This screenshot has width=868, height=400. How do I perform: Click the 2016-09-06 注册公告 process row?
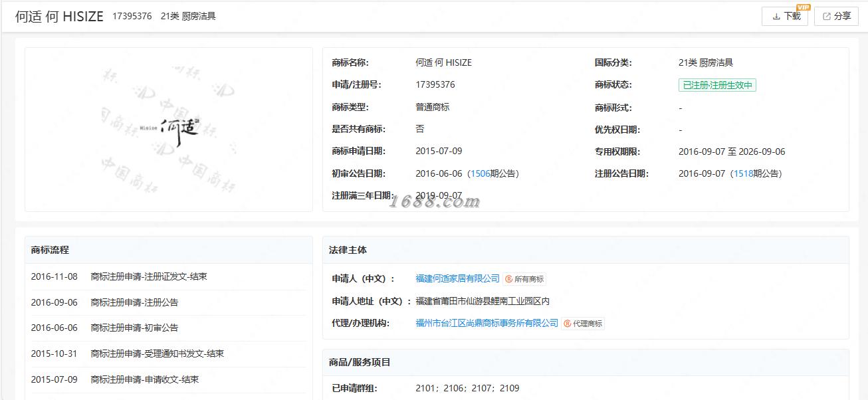[x=169, y=302]
